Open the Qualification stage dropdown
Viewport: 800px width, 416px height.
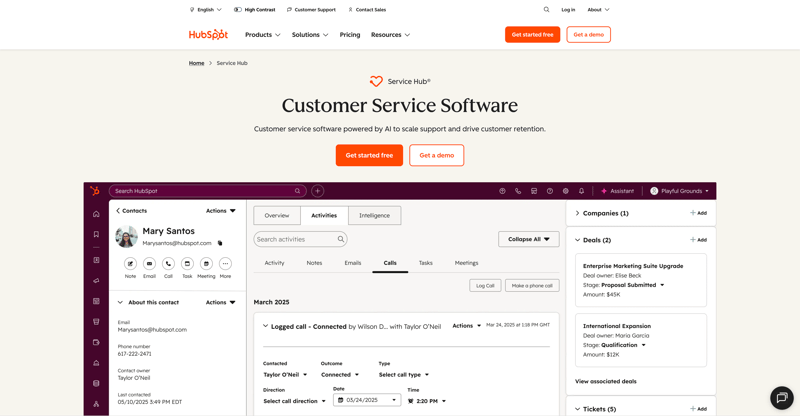coord(623,345)
